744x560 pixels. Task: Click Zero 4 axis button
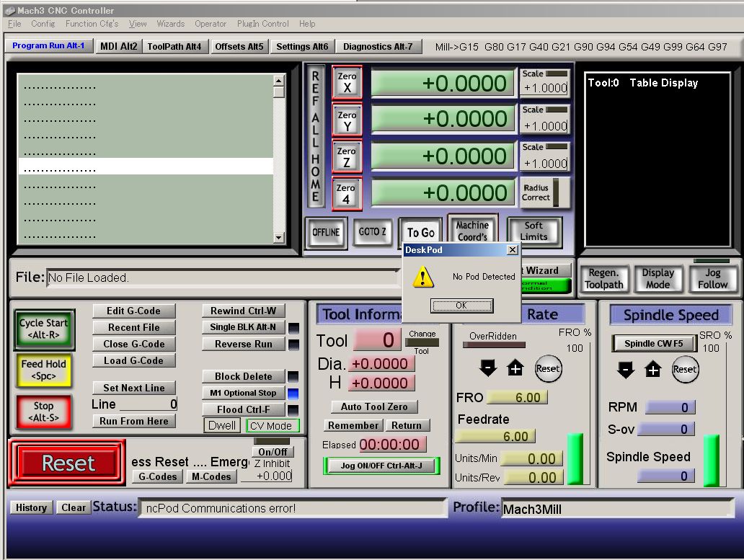tap(347, 193)
